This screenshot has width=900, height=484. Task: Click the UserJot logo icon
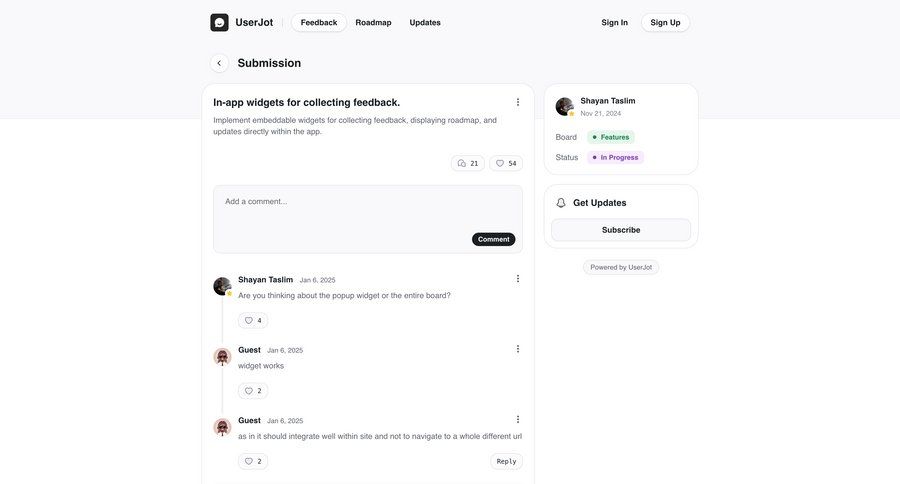pos(219,22)
